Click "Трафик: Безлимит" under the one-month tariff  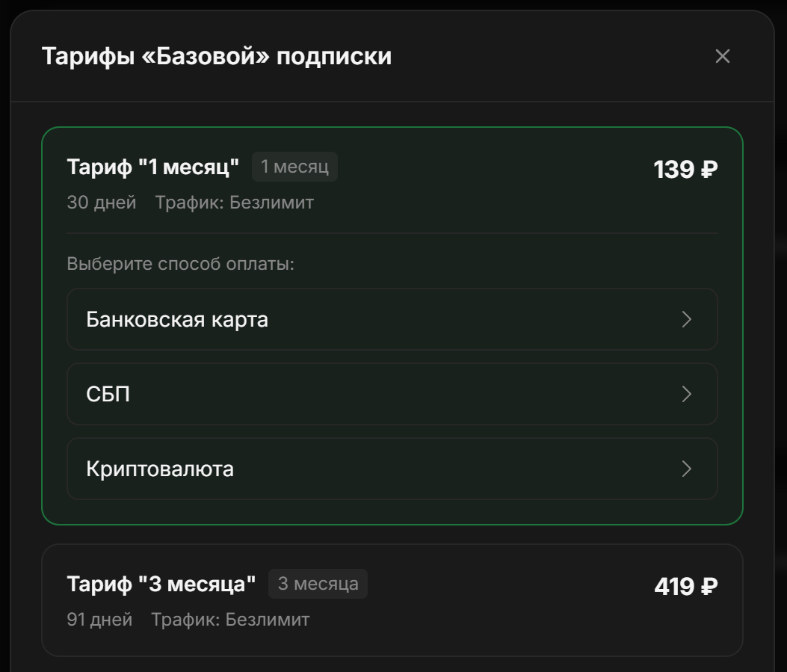tap(235, 203)
